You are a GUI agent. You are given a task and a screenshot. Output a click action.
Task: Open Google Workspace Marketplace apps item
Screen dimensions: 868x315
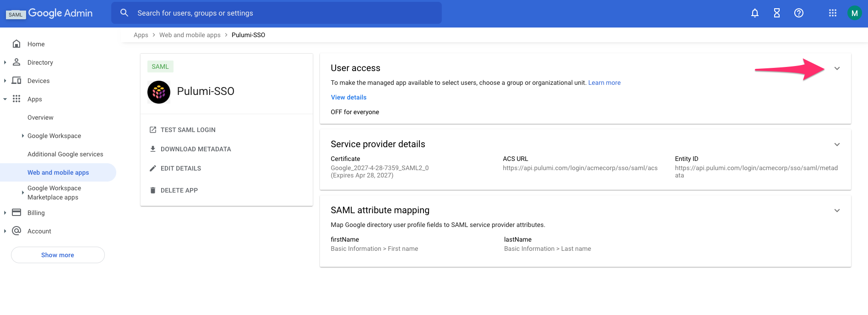tap(54, 193)
